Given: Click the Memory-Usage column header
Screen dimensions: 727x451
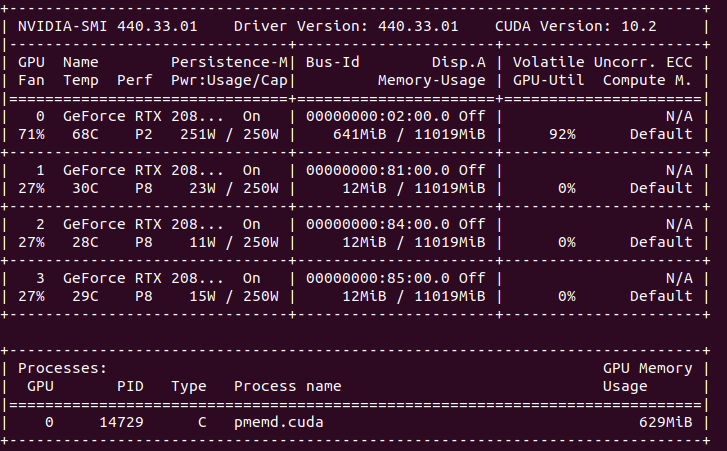Looking at the screenshot, I should coord(431,80).
